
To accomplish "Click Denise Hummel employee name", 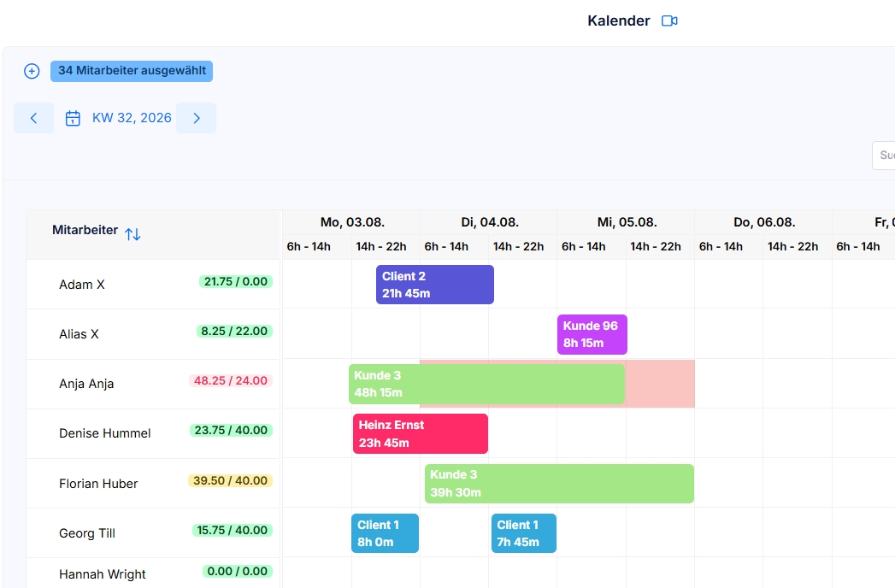I will pos(105,433).
